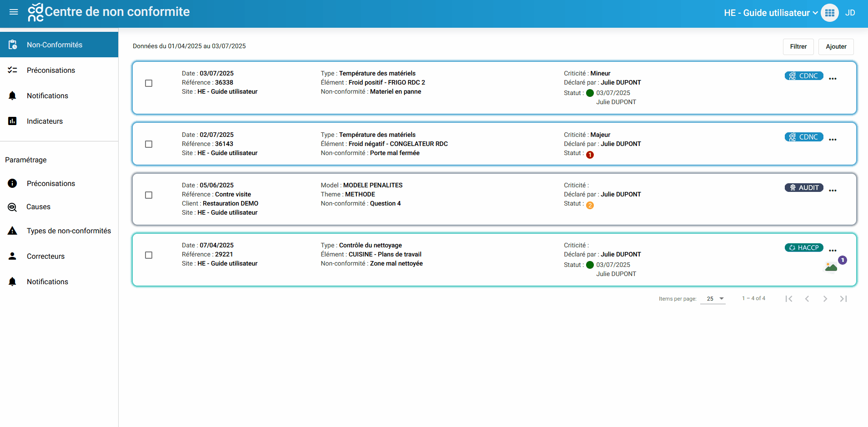Click the Indicateurs chart icon
The height and width of the screenshot is (427, 868).
click(x=12, y=121)
